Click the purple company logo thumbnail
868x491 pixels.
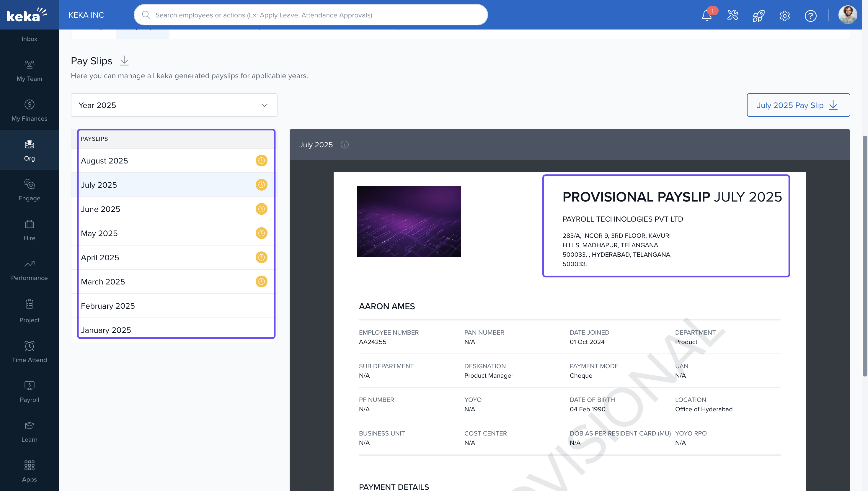tap(409, 221)
